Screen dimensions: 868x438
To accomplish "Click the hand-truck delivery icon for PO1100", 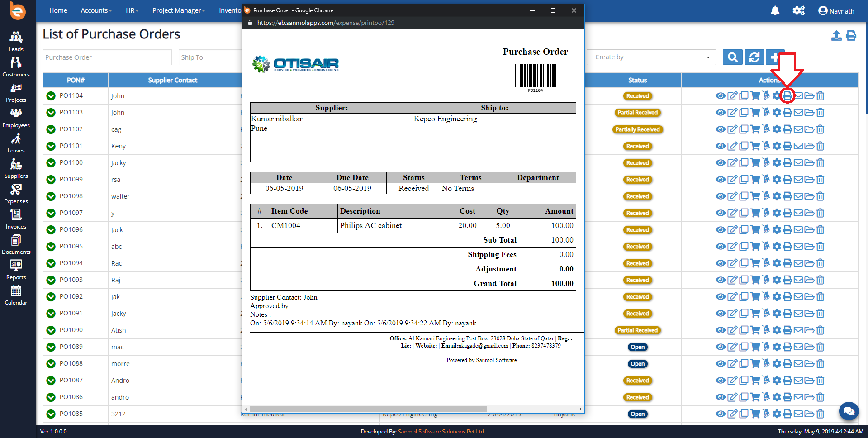I will [x=766, y=163].
